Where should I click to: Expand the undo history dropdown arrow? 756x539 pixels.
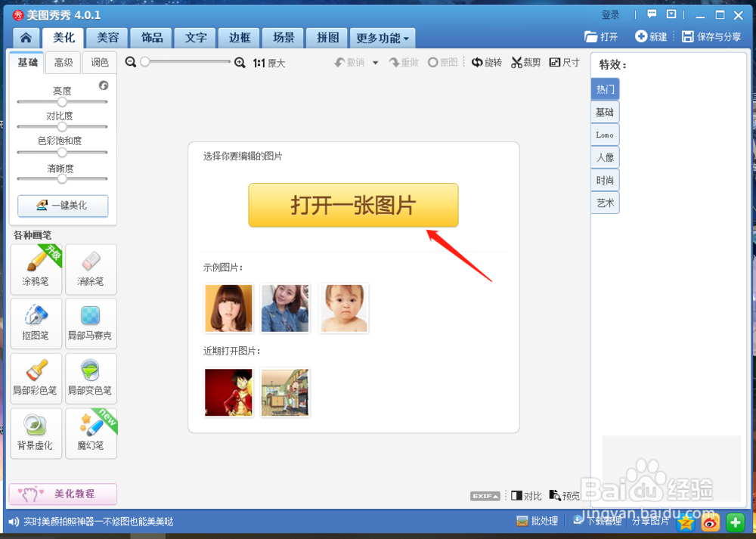point(375,63)
